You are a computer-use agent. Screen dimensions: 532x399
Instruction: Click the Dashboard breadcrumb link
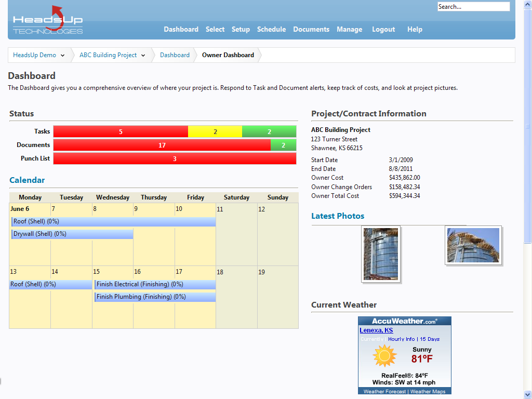(x=175, y=55)
